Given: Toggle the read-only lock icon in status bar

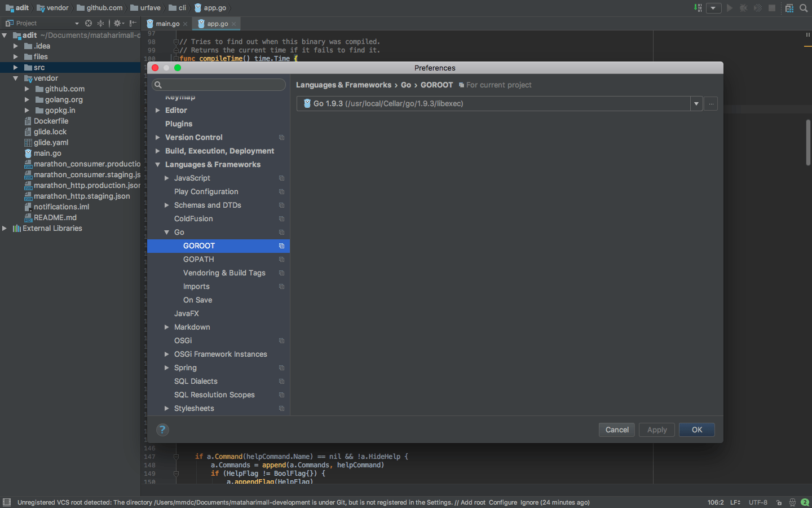Looking at the screenshot, I should (x=779, y=502).
